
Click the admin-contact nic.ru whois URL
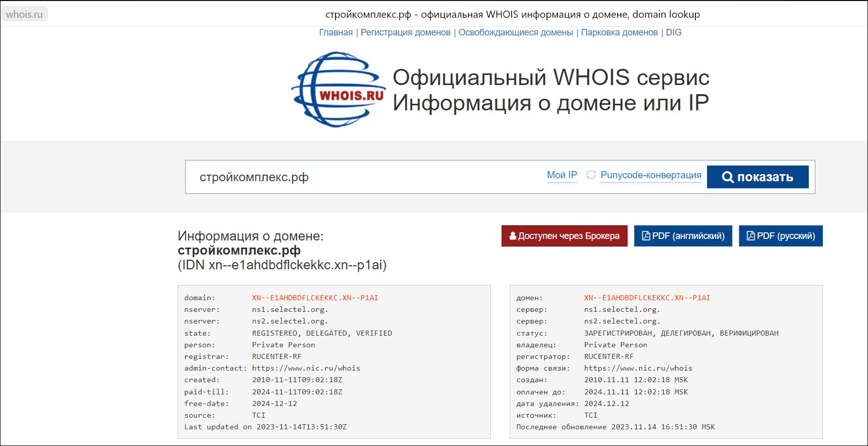306,368
